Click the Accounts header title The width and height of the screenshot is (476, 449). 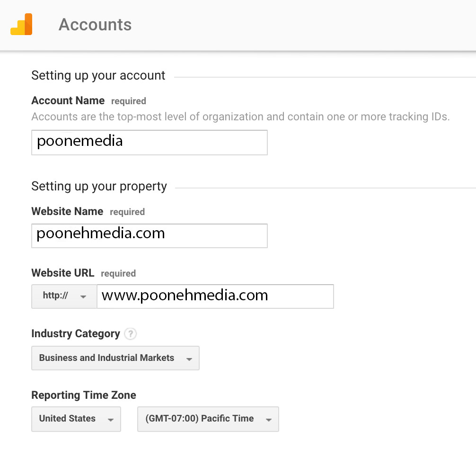coord(95,24)
